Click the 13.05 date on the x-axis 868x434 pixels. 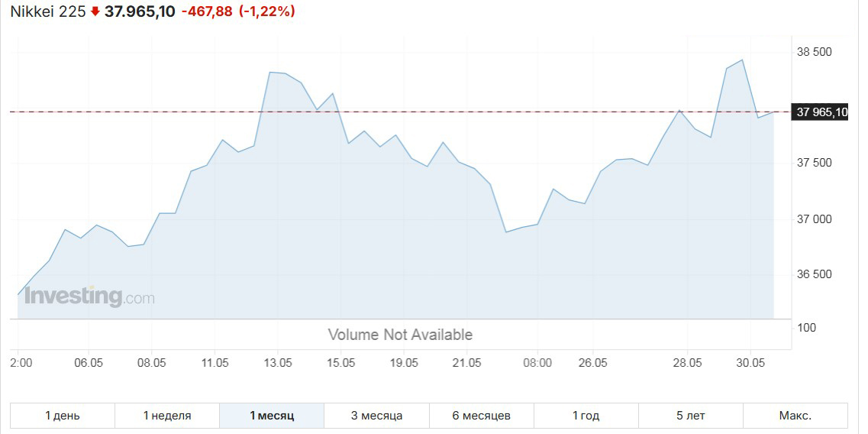click(x=278, y=362)
